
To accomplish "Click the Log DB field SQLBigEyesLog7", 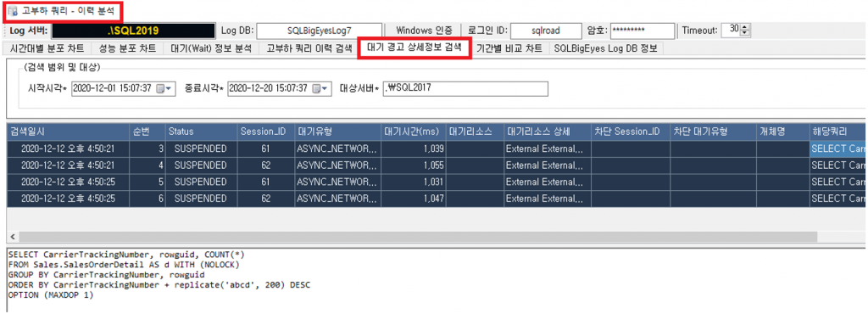I will click(320, 31).
